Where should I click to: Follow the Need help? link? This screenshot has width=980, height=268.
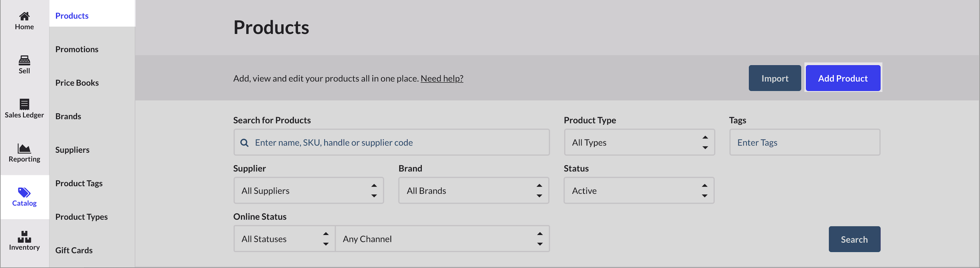tap(442, 78)
